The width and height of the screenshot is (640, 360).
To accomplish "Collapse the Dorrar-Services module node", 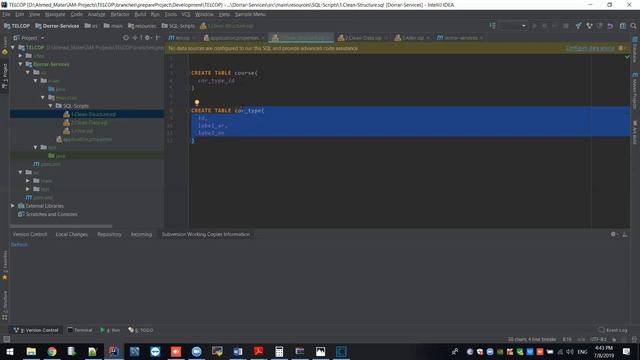I will tap(20, 64).
